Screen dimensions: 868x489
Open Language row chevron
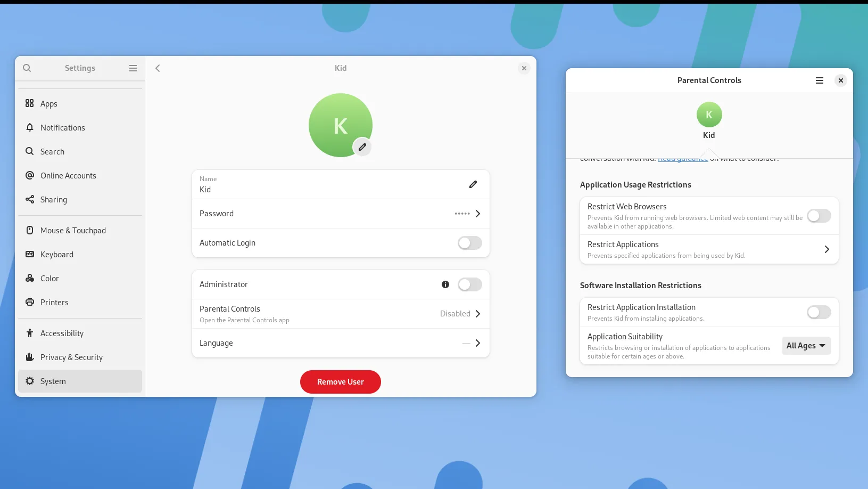(478, 343)
